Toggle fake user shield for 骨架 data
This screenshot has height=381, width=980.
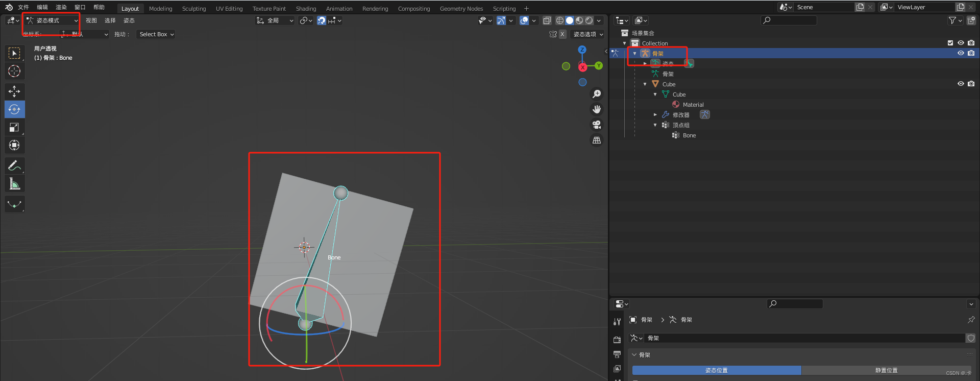(971, 338)
